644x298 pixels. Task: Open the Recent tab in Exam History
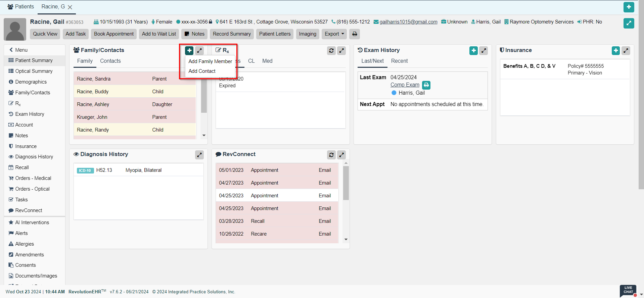[399, 61]
